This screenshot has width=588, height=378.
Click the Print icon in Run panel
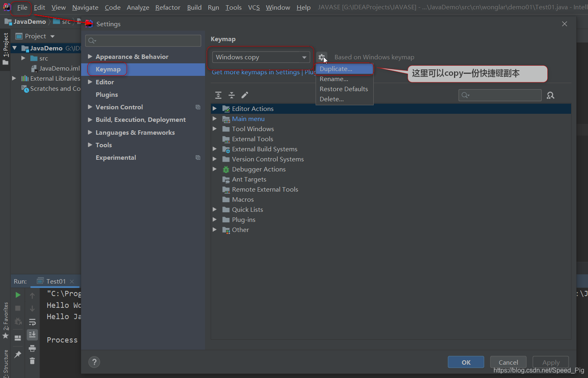pyautogui.click(x=32, y=348)
